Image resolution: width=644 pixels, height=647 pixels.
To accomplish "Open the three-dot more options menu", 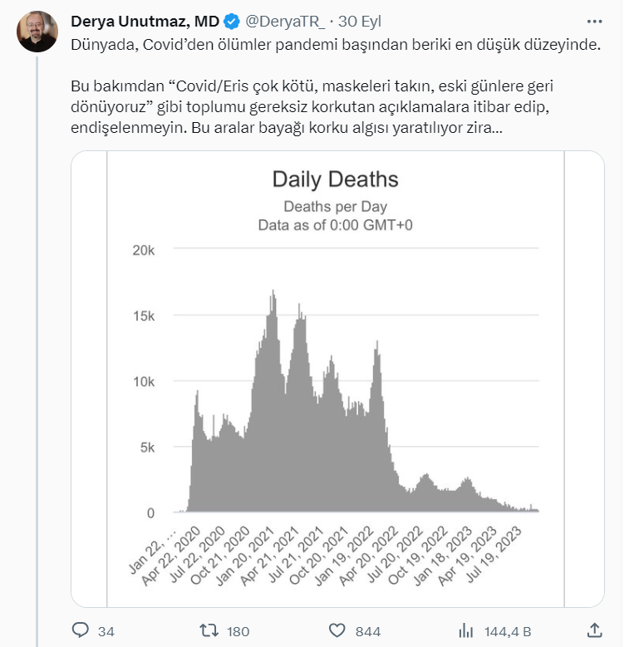I will [594, 22].
